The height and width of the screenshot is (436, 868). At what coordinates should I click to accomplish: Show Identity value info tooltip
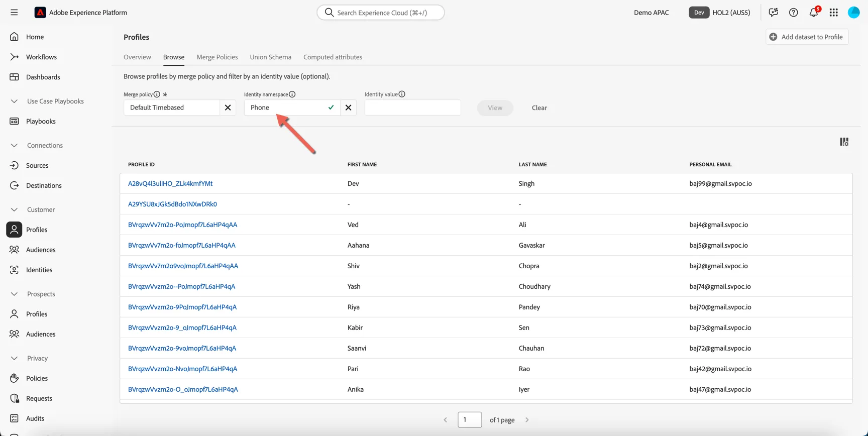pyautogui.click(x=402, y=94)
